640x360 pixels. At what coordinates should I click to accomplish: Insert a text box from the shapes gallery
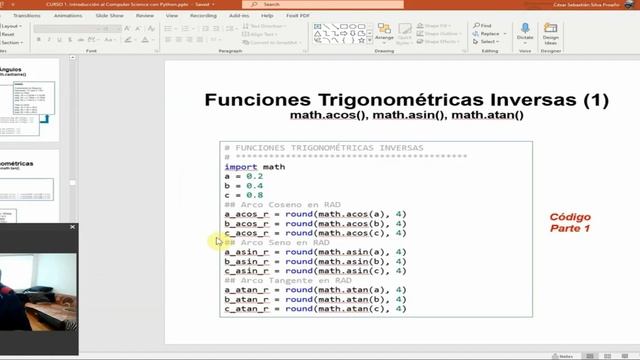318,26
